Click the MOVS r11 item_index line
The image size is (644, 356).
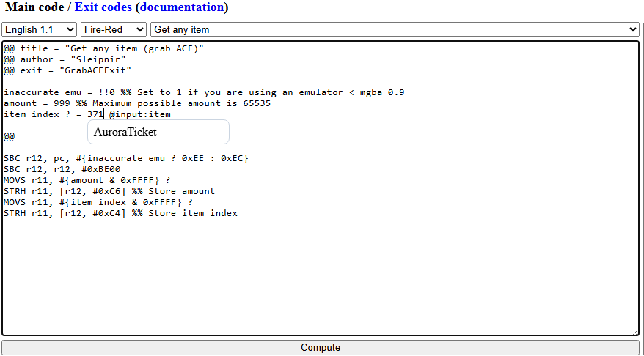coord(98,202)
